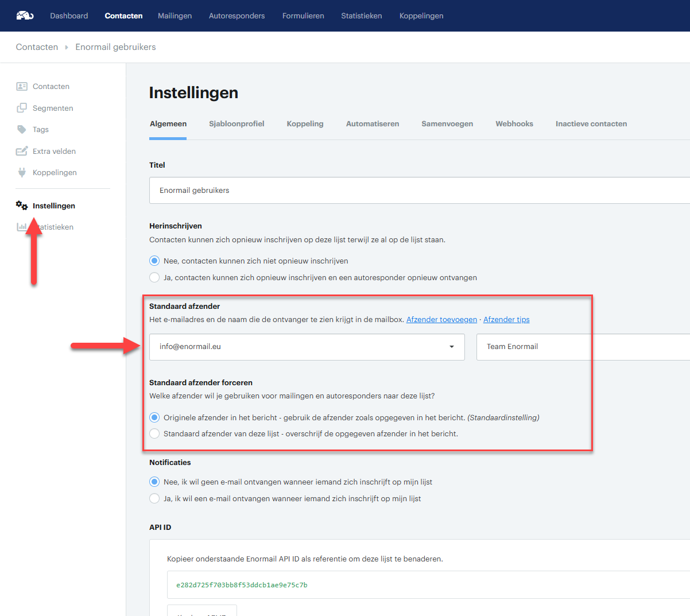Image resolution: width=690 pixels, height=616 pixels.
Task: Select 'Nee, ik wil geen e-mail ontvangen' option
Action: tap(154, 482)
